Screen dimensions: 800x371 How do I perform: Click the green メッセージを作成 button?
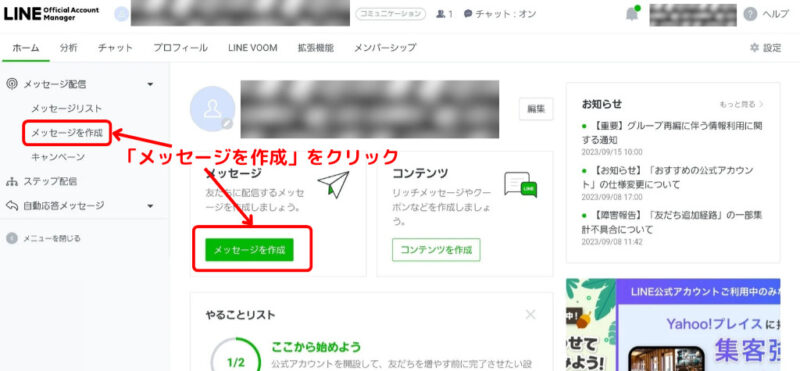click(249, 250)
